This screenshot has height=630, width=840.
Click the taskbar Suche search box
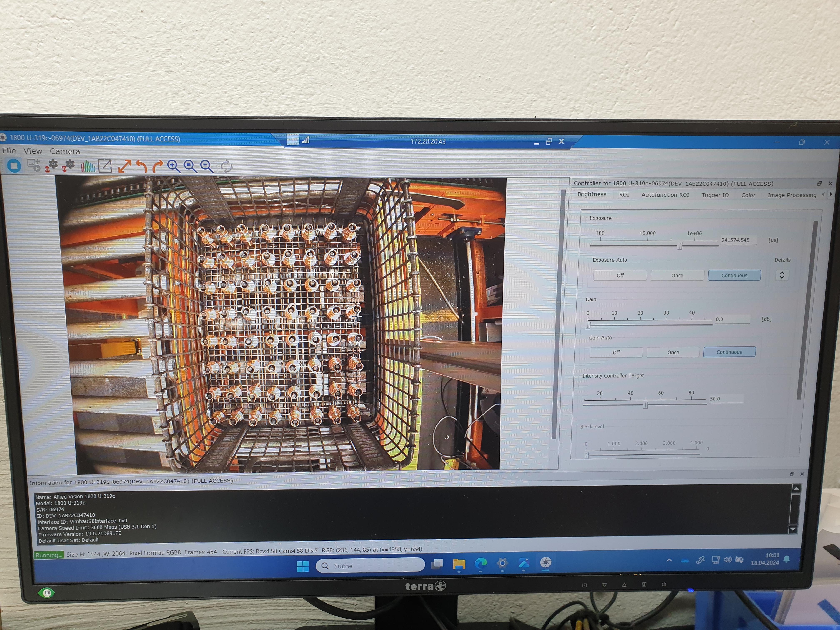pos(370,565)
